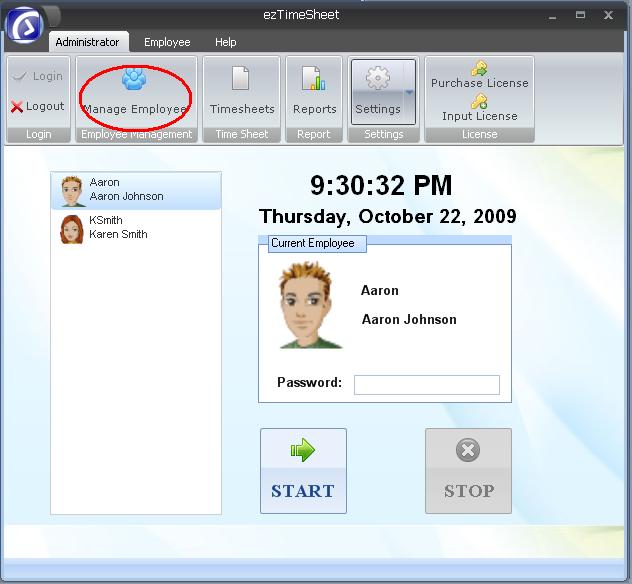Click the Settings gear icon
This screenshot has height=584, width=632.
[x=378, y=78]
